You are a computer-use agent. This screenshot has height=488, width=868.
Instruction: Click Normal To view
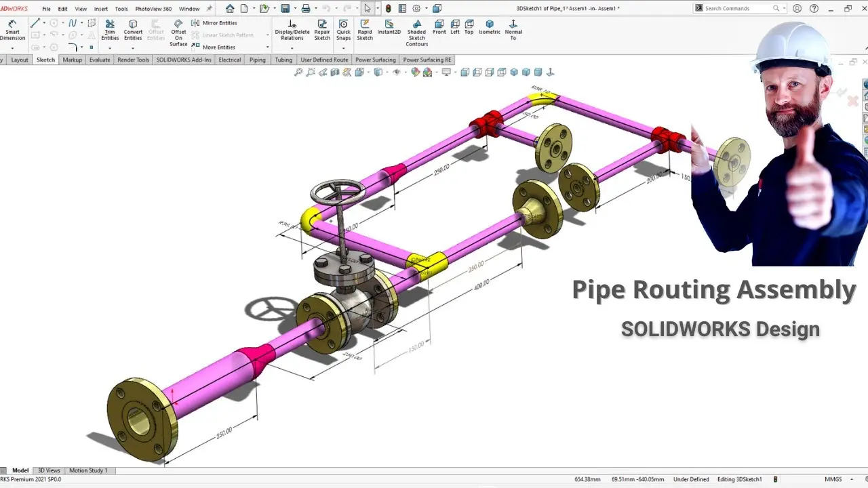(x=513, y=30)
